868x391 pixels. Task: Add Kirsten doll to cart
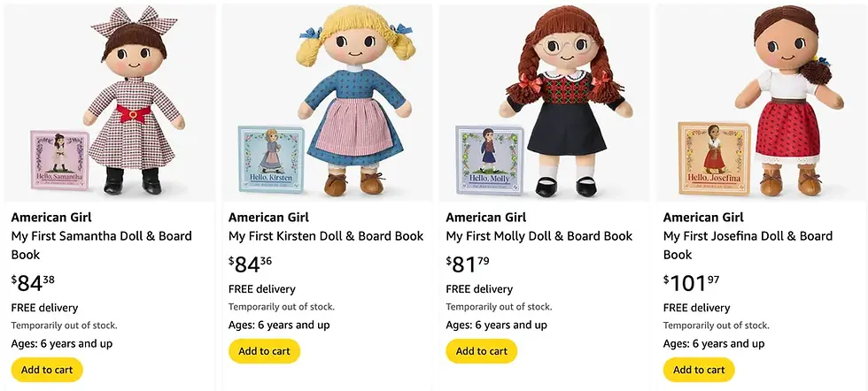[264, 351]
